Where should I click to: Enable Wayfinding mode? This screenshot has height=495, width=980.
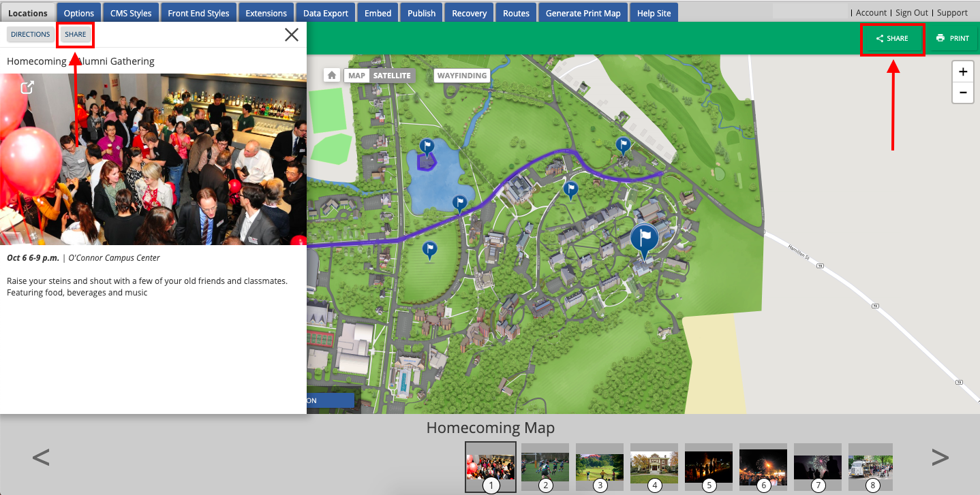461,76
